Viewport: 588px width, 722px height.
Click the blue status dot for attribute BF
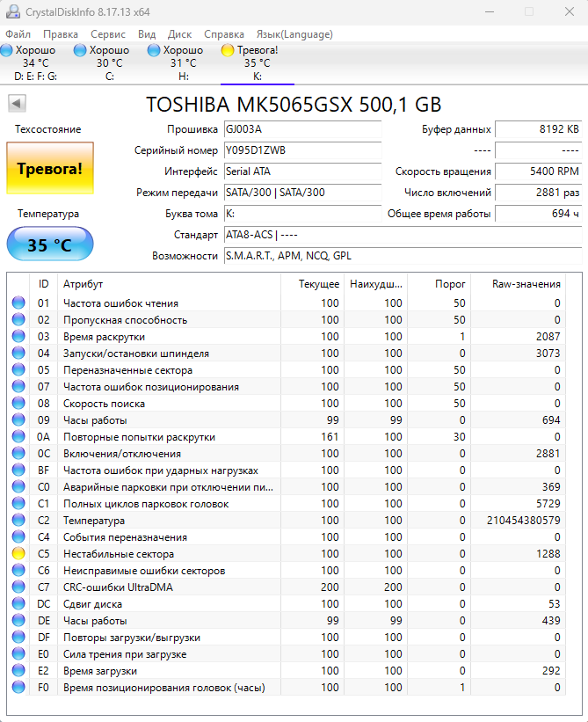(18, 470)
